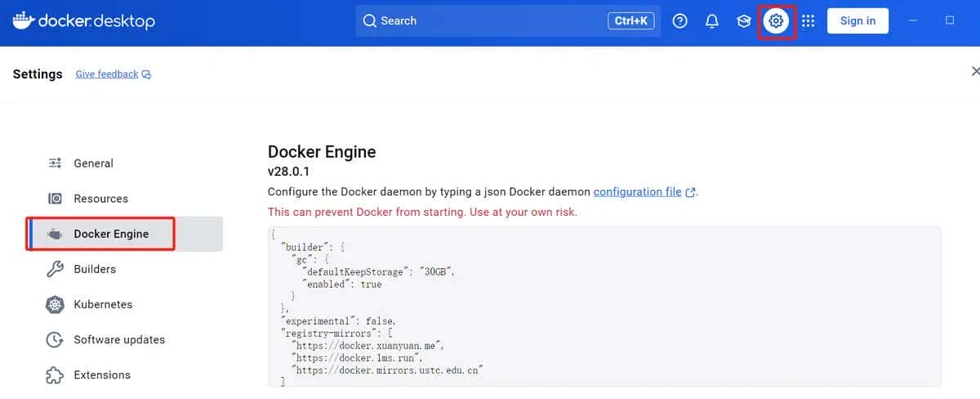Click the "experimental": false line
Screen dimensions: 980x399
(338, 321)
